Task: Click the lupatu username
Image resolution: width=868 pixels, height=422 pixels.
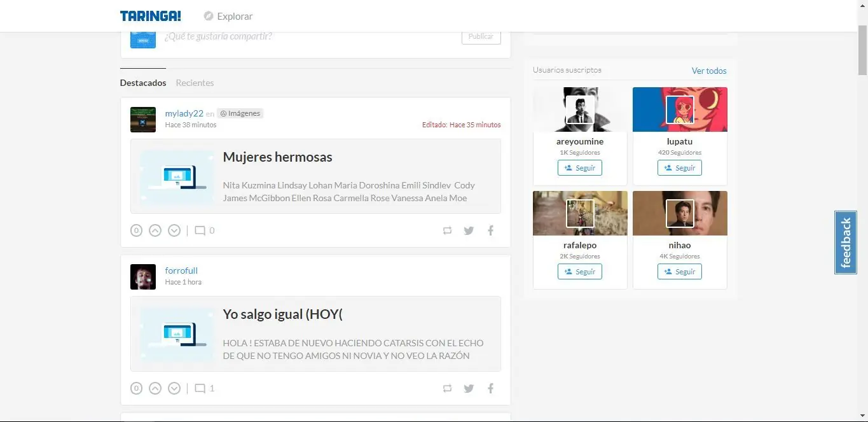Action: point(680,141)
